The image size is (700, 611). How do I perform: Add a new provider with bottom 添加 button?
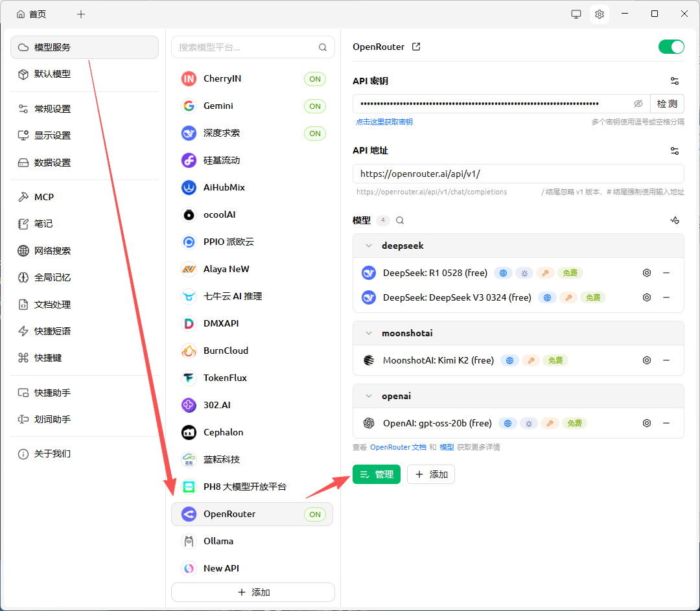tap(253, 592)
